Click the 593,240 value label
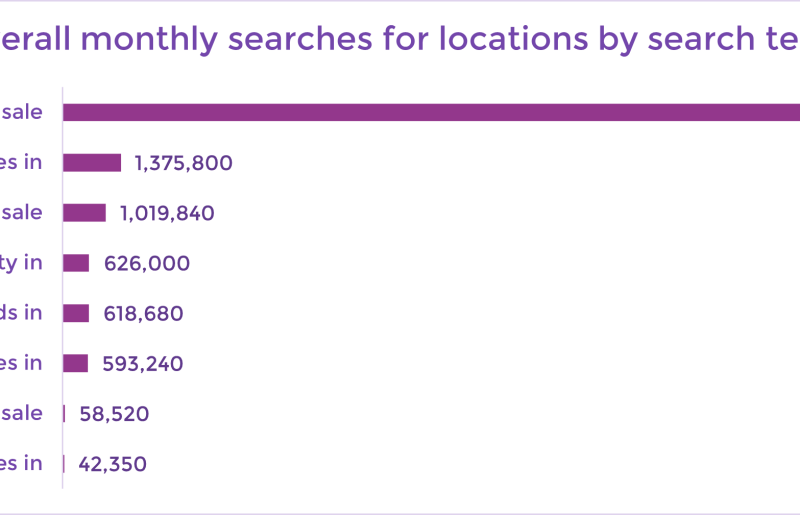This screenshot has height=515, width=800. click(143, 364)
